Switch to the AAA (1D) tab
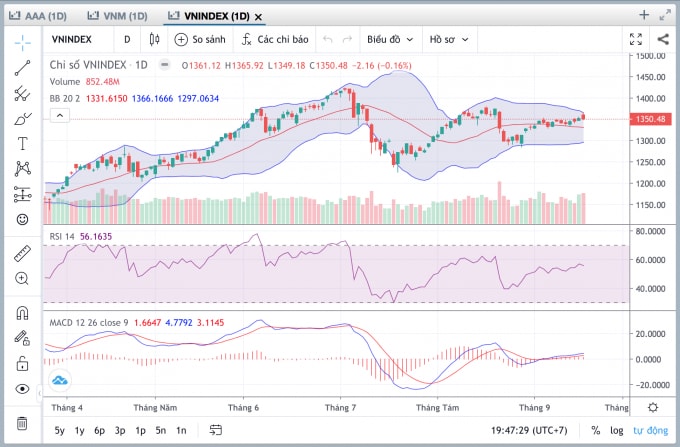Viewport: 680px width, 447px height. 38,16
